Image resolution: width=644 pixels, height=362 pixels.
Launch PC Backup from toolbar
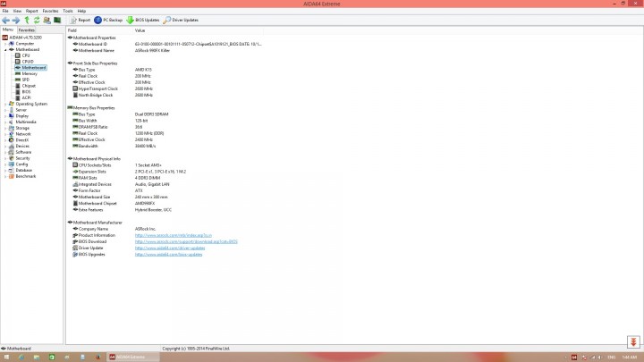[x=108, y=20]
